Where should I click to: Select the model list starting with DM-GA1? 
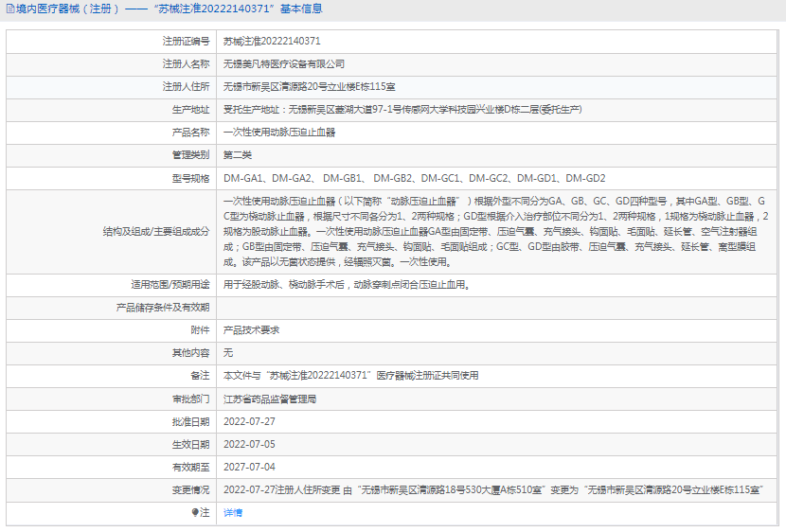(415, 178)
